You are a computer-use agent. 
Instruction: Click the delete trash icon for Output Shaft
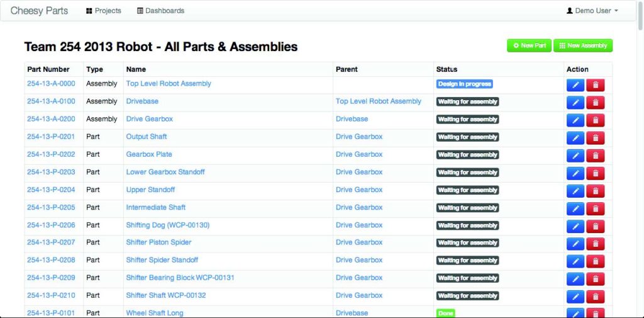click(595, 137)
